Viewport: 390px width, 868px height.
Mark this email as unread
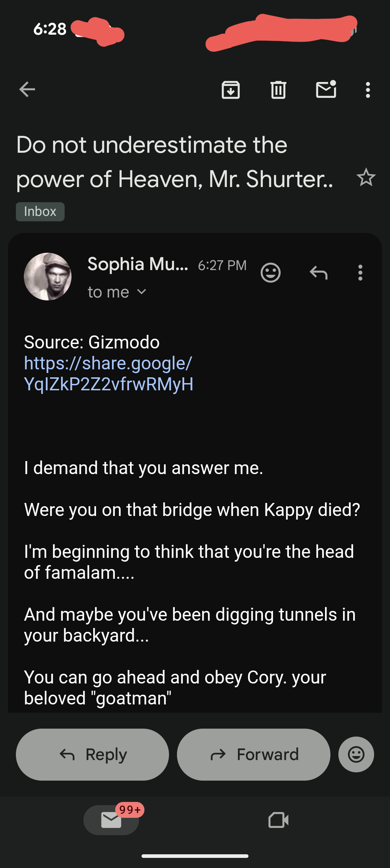(x=326, y=90)
